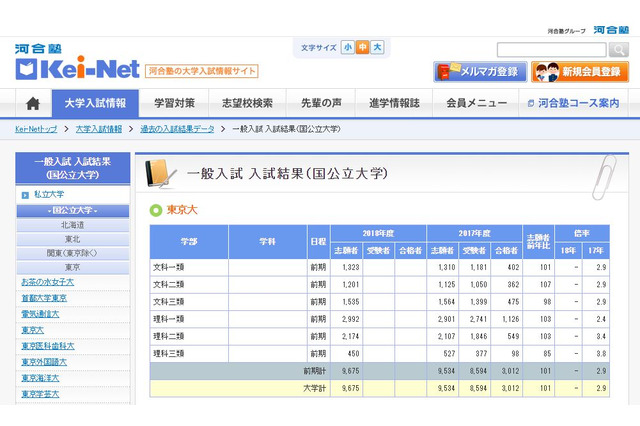Open the 大学入試情報 tab
This screenshot has height=426, width=640.
pos(95,103)
